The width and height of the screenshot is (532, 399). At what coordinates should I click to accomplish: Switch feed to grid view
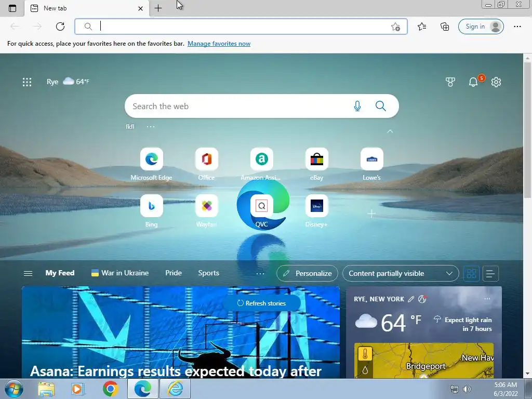471,273
